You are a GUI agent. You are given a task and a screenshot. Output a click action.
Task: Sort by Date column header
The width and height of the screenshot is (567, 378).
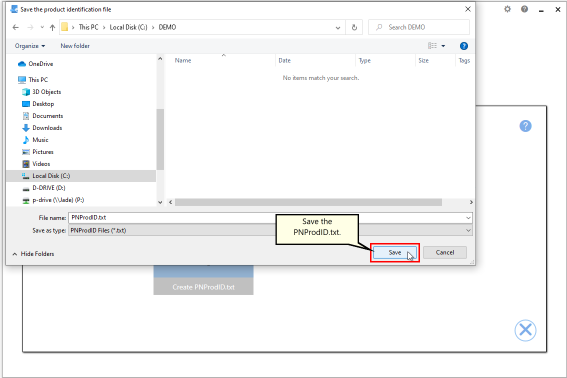[285, 60]
